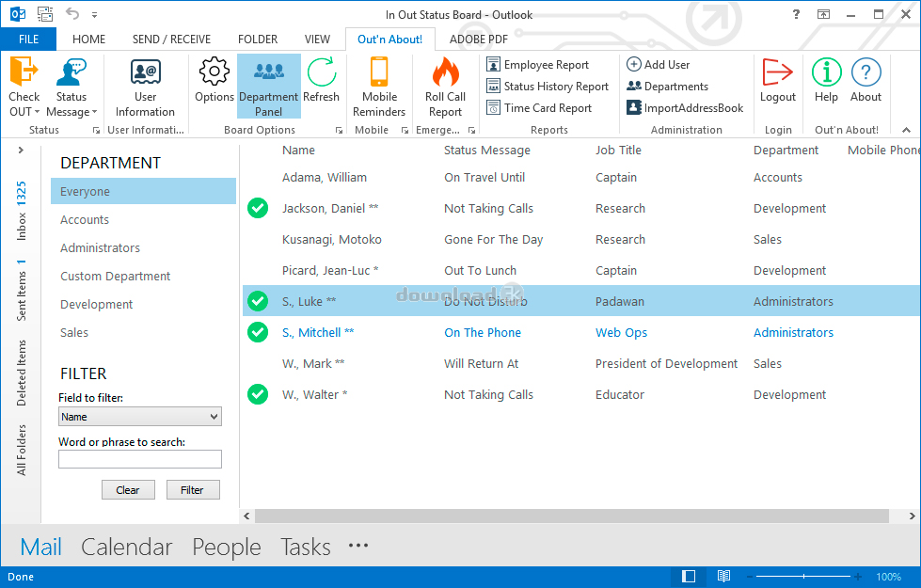Screen dimensions: 921x588
Task: Click the zoom in plus button
Action: 858,577
